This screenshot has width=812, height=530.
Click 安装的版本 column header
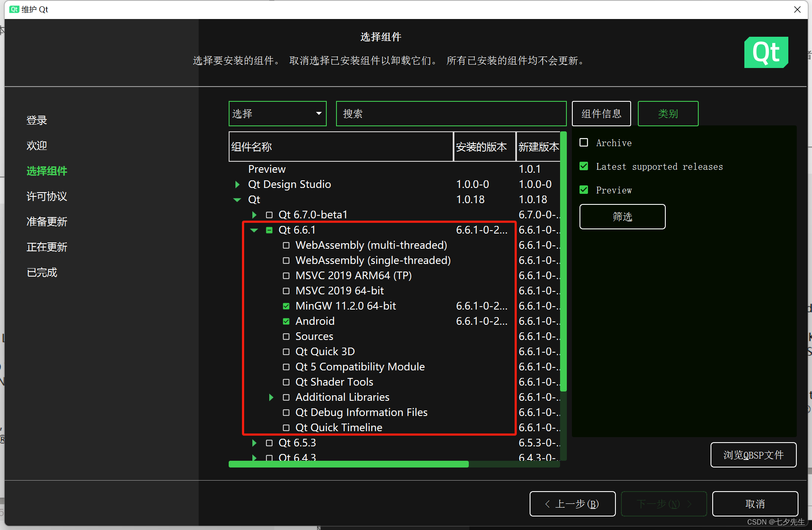pos(484,147)
